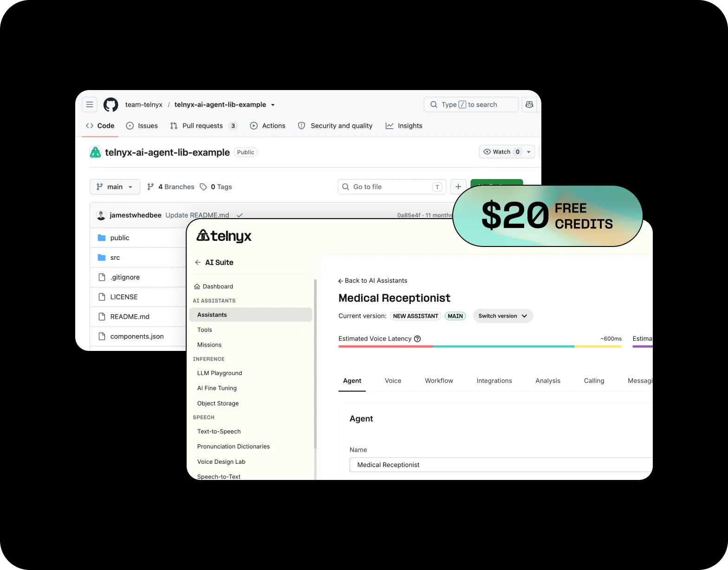Viewport: 728px width, 570px height.
Task: Switch to the Analysis tab
Action: point(548,381)
